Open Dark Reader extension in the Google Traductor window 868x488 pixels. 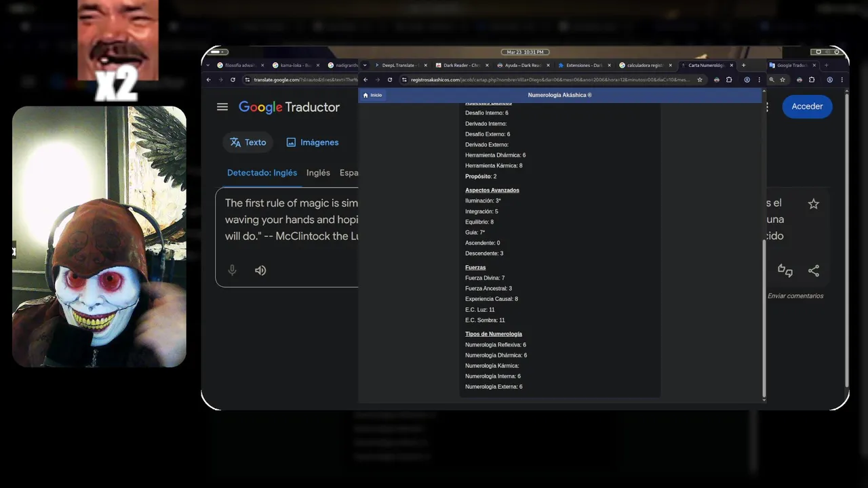[x=800, y=79]
